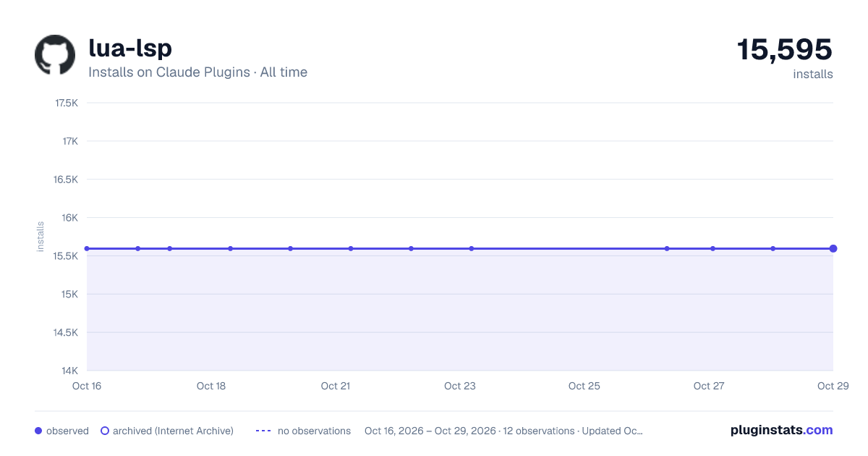Select the first data point at Oct 16
The image size is (868, 456).
pos(87,248)
